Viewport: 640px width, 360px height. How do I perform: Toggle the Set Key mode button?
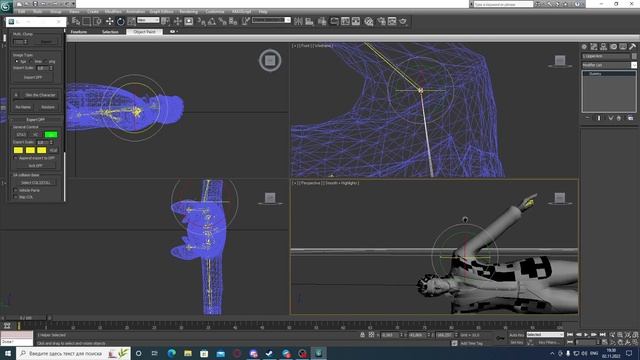pyautogui.click(x=517, y=342)
